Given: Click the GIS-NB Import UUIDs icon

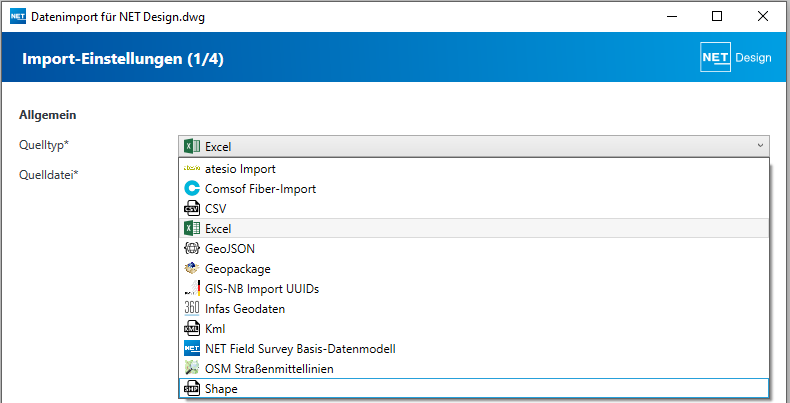Looking at the screenshot, I should click(192, 289).
